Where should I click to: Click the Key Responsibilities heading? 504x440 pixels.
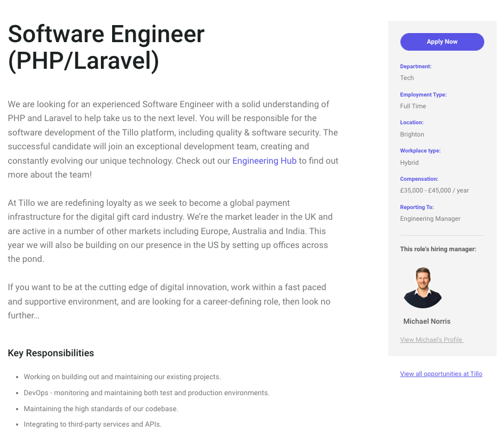click(51, 353)
